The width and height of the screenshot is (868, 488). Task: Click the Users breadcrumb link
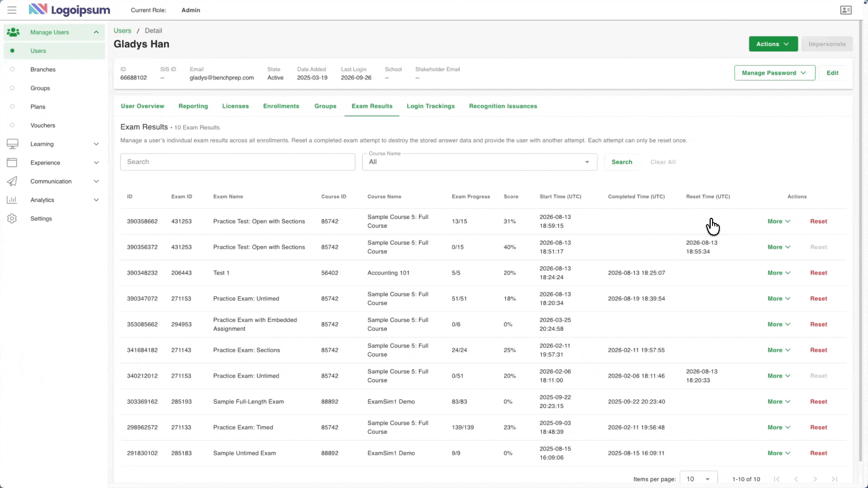tap(123, 31)
